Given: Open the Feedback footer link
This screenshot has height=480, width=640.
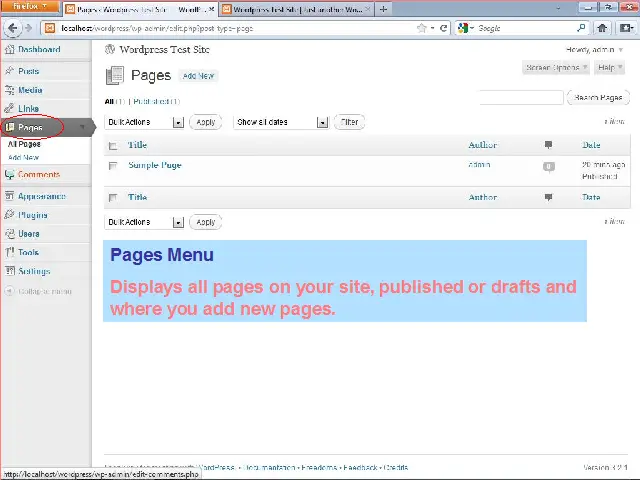Looking at the screenshot, I should [360, 467].
